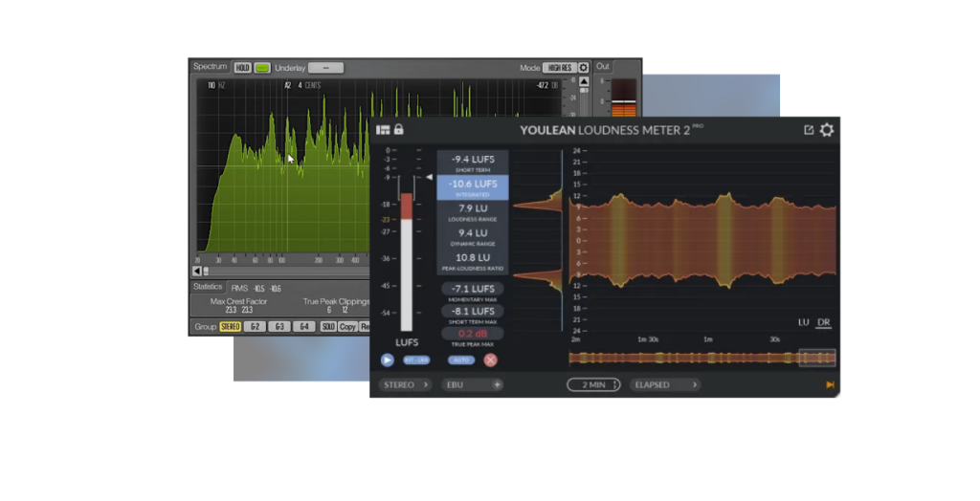This screenshot has width=980, height=501.
Task: Select group G-2
Action: point(255,327)
